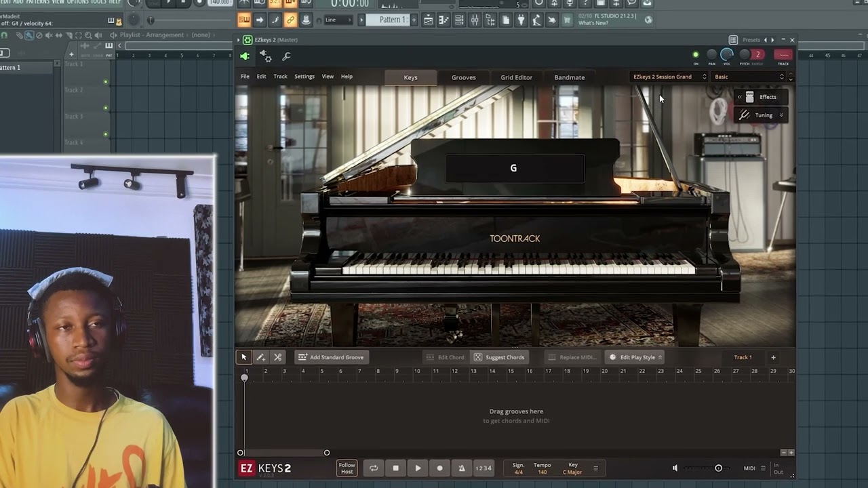Open the FL Studio playlist icon

tap(429, 20)
